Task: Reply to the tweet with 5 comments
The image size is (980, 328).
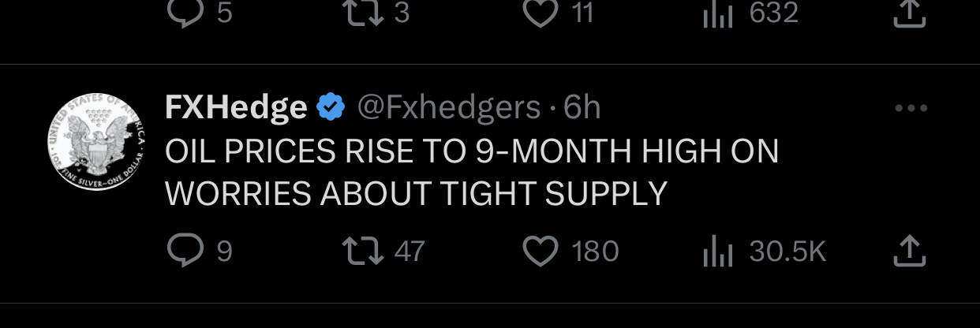Action: pos(185,13)
